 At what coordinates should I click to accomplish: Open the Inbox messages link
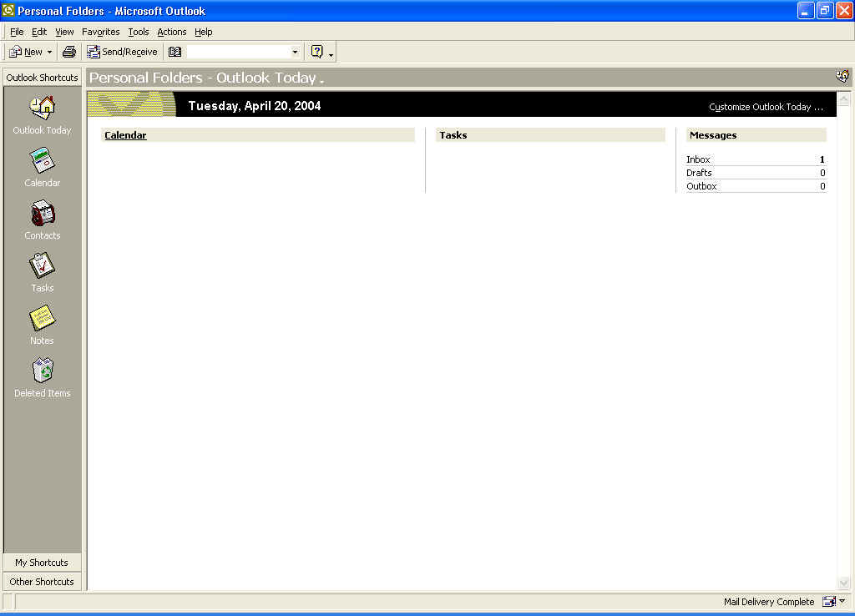point(698,159)
